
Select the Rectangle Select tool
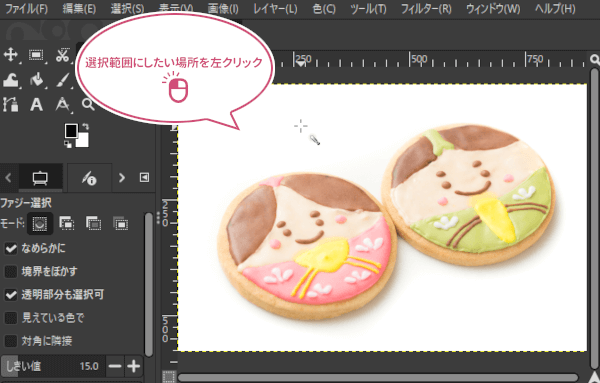click(36, 55)
